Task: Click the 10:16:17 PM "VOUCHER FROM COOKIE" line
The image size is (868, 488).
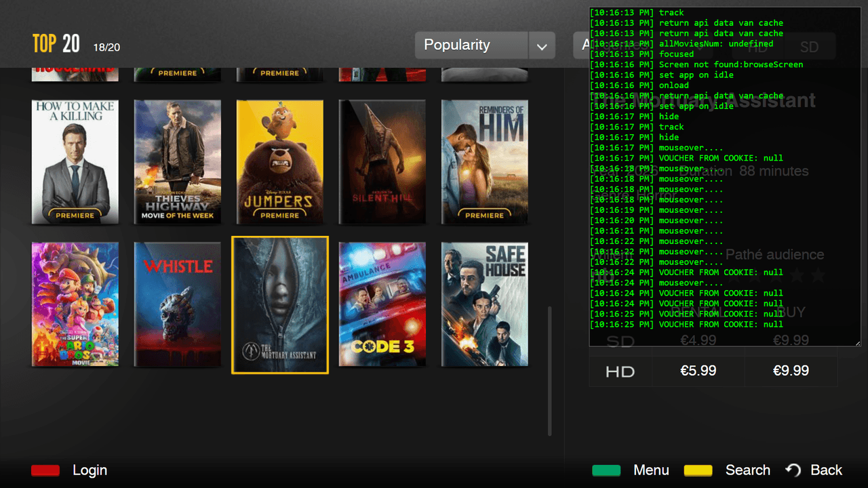Action: click(x=686, y=158)
